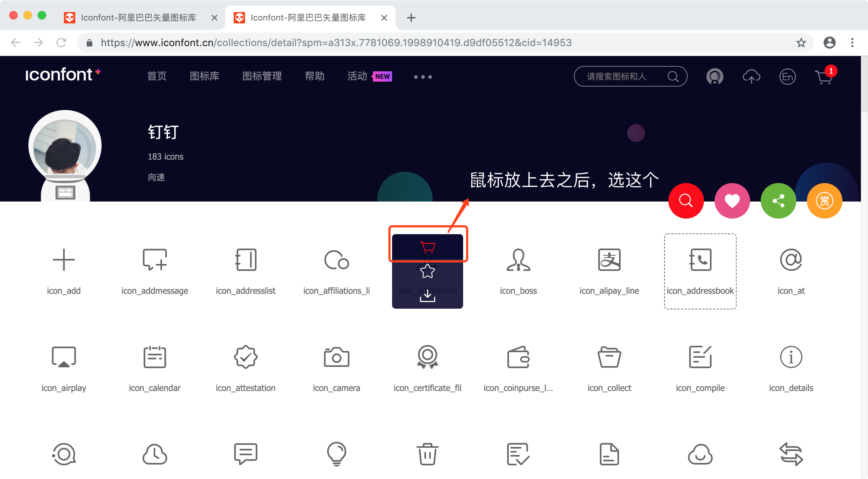Bookmark this page with star icon
Image resolution: width=868 pixels, height=479 pixels.
pos(801,43)
